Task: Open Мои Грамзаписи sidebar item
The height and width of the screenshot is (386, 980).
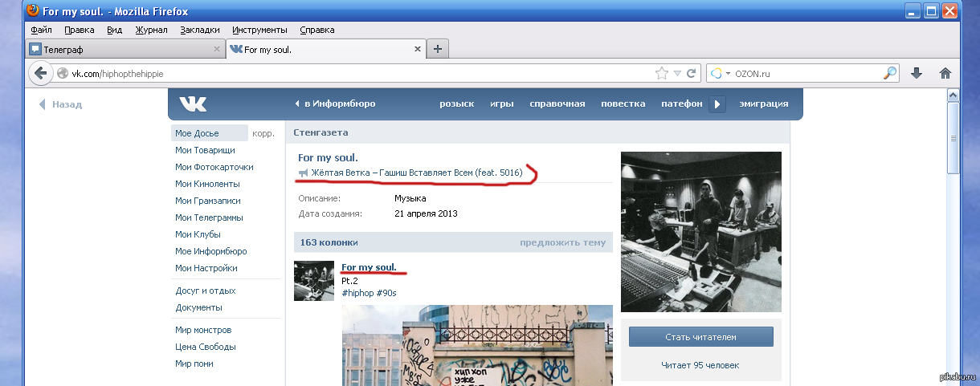Action: pos(208,201)
